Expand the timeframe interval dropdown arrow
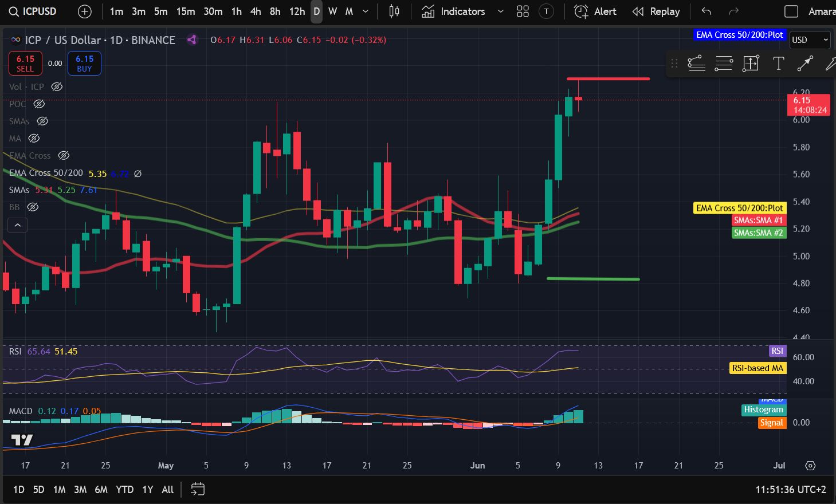 pyautogui.click(x=366, y=11)
